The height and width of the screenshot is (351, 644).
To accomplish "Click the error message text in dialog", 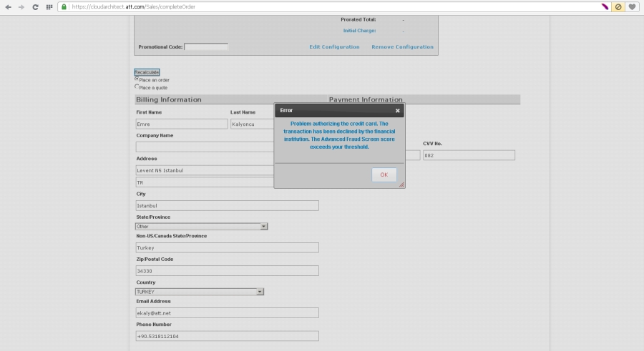I will click(339, 135).
